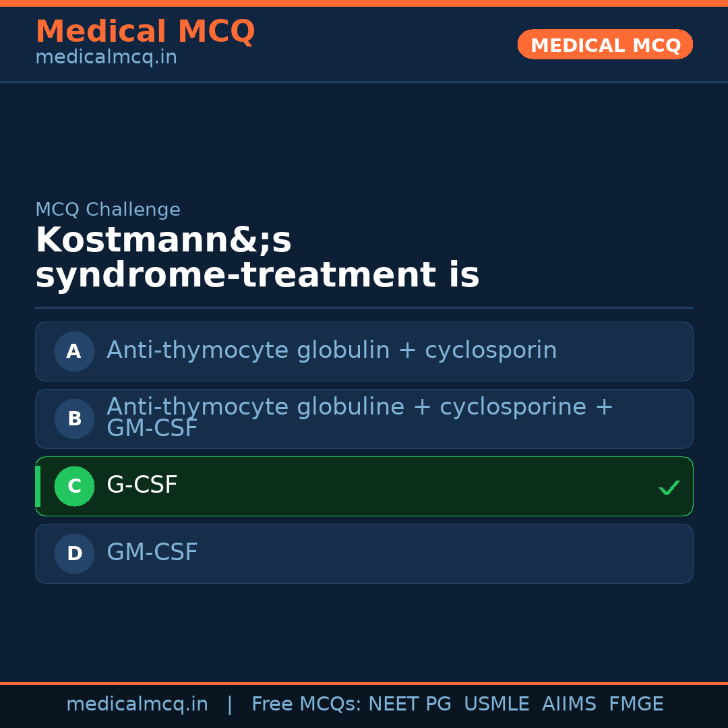Click the large "Medical MCQ" header title
728x728 pixels.
click(145, 32)
